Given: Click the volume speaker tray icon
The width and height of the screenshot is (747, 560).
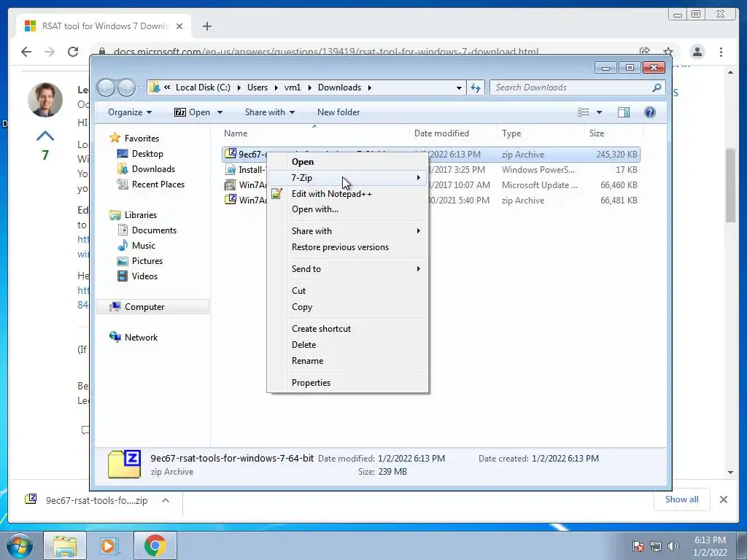Looking at the screenshot, I should (x=673, y=546).
